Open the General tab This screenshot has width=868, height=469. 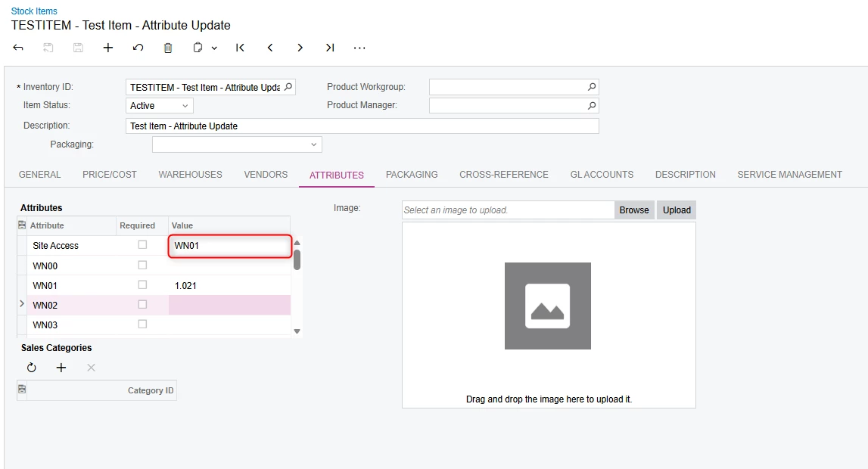point(40,174)
